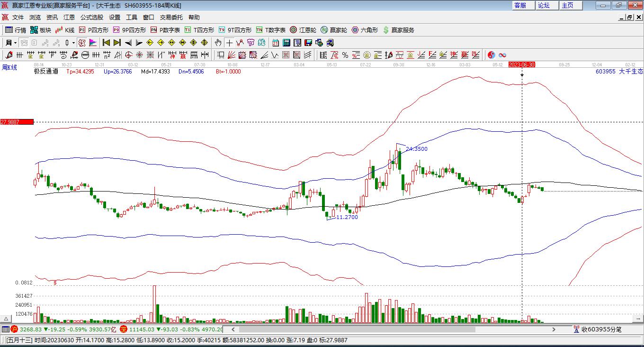Open the T数字表 time table
The image size is (644, 347).
click(x=271, y=30)
